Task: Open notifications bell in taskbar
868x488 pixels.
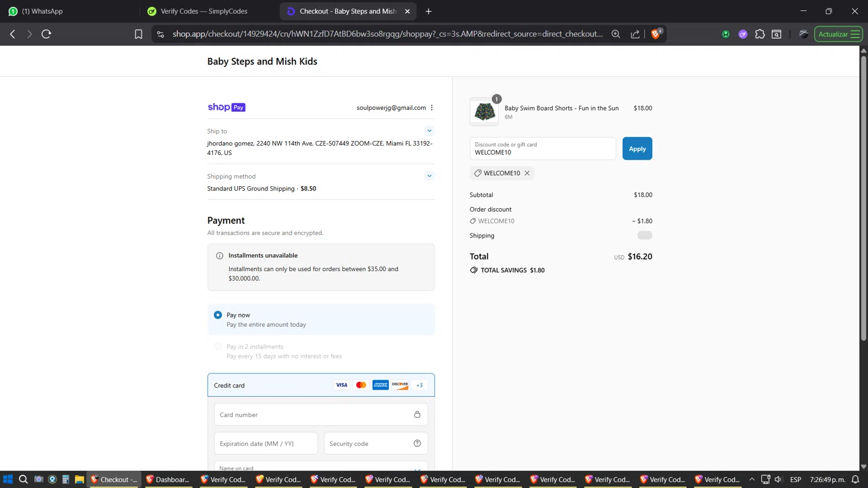Action: [x=855, y=479]
